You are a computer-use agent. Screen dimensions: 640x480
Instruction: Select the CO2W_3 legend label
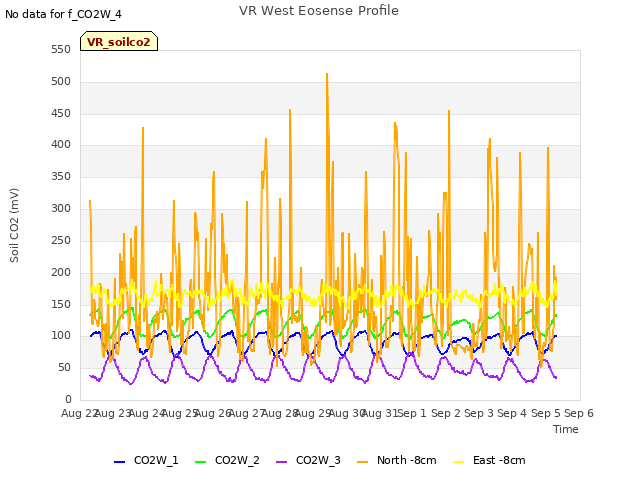click(318, 460)
